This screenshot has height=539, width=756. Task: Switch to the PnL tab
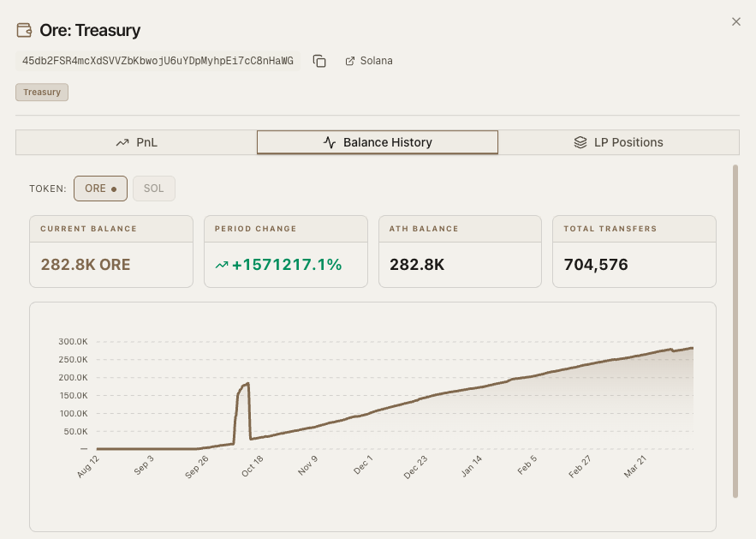pos(136,142)
